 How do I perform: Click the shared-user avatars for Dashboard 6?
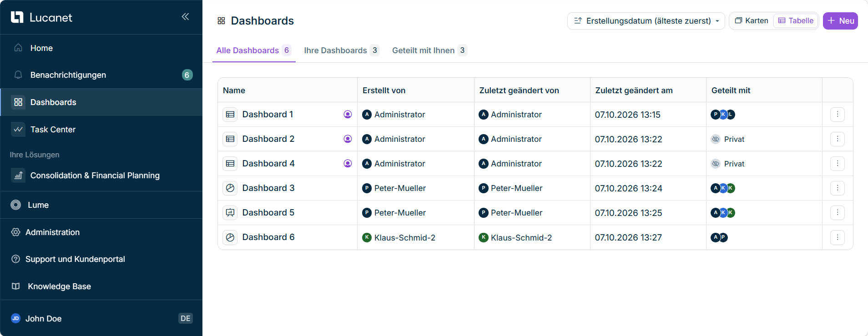pos(719,237)
